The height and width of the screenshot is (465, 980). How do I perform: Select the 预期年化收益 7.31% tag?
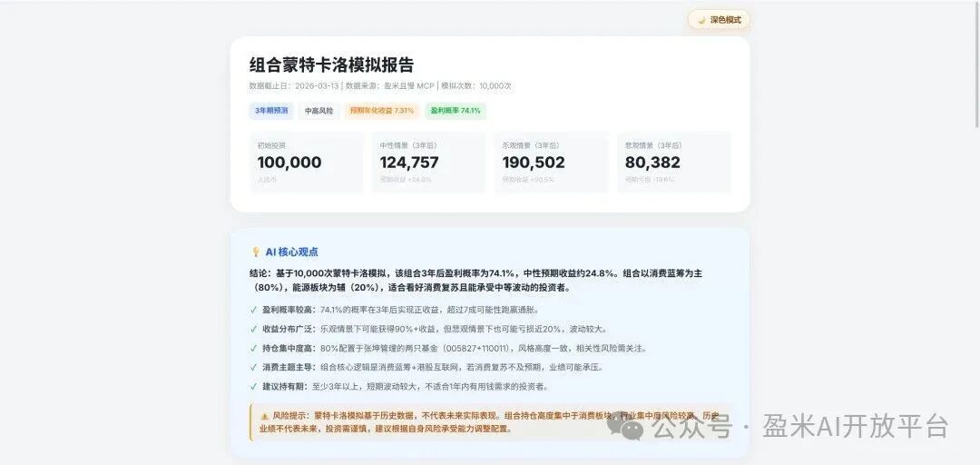click(381, 111)
